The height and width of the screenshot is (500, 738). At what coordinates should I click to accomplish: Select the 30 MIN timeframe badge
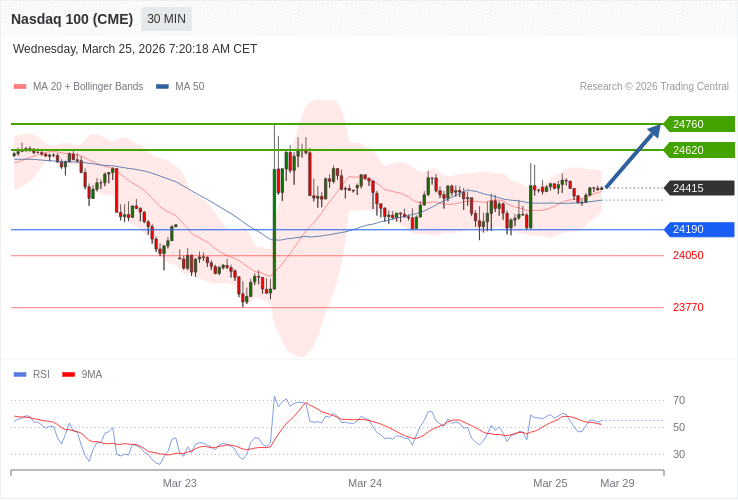(x=166, y=19)
